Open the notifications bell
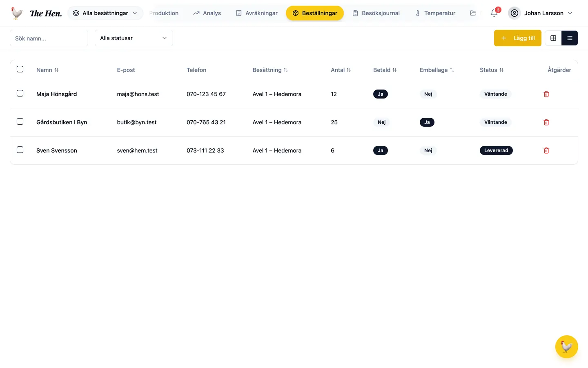The image size is (588, 368). tap(494, 13)
